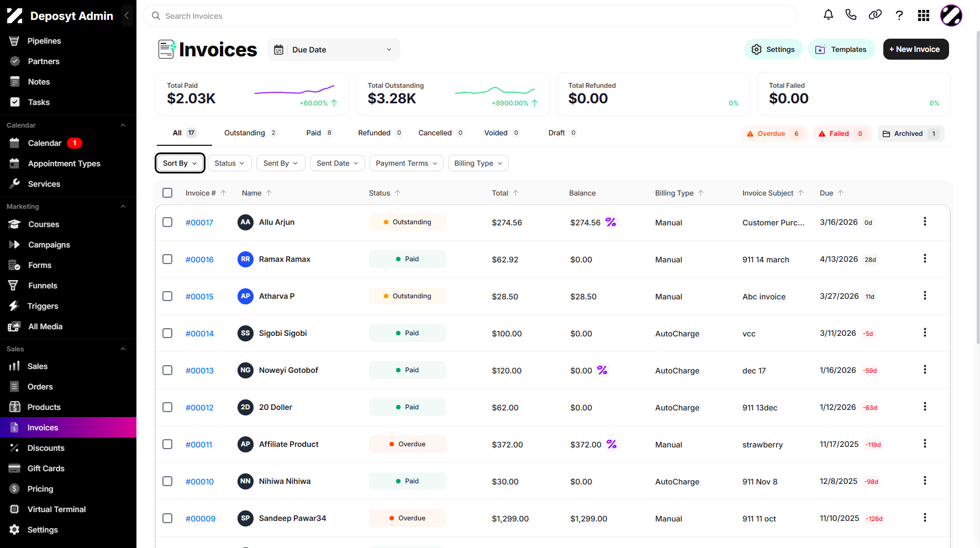Sort by Invoice Subject column arrow
980x548 pixels.
pyautogui.click(x=801, y=193)
